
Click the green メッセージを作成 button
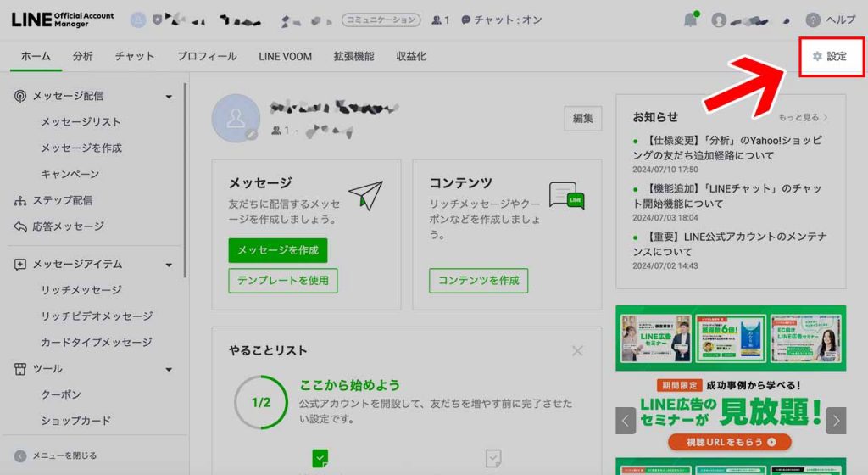click(278, 250)
